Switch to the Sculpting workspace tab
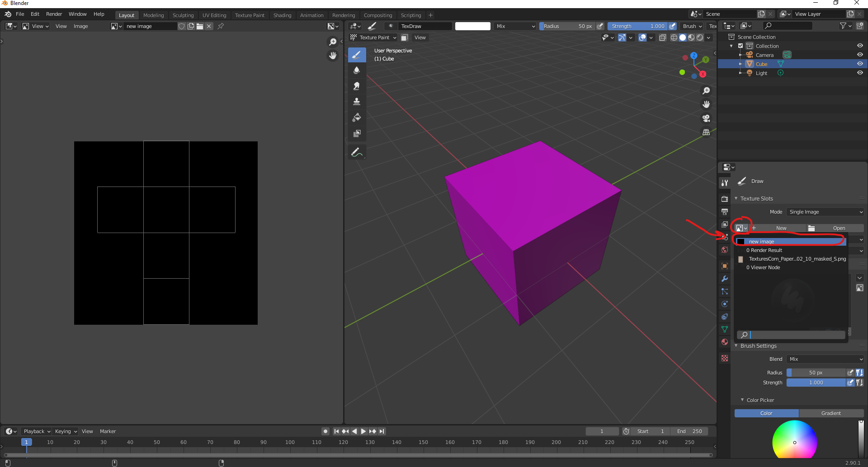868x467 pixels. click(183, 15)
